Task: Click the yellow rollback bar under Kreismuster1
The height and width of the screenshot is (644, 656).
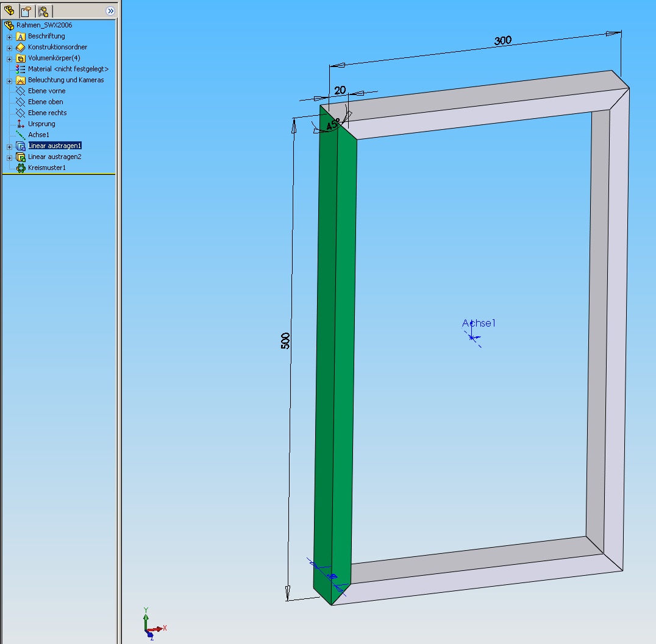Action: [x=59, y=174]
